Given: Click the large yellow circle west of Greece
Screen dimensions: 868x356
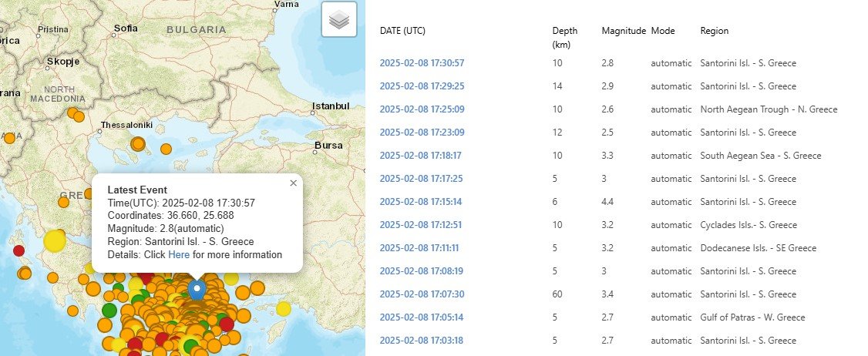Looking at the screenshot, I should 55,241.
